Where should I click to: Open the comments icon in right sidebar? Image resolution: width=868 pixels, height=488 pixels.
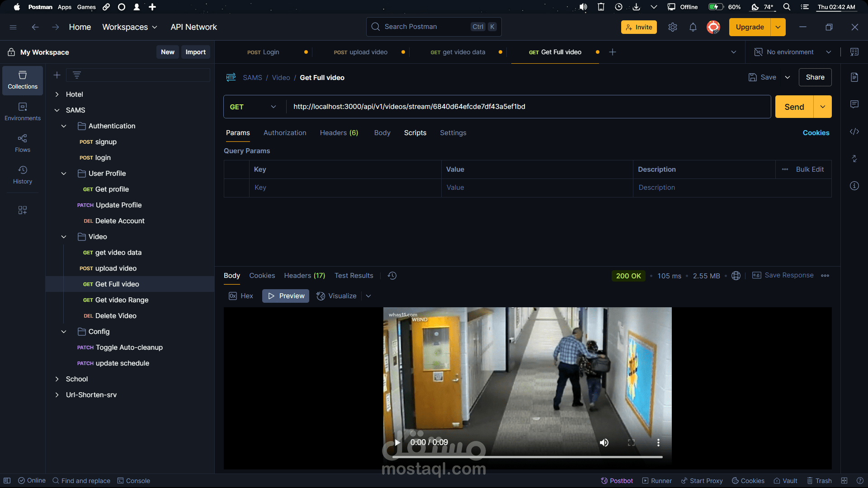coord(854,104)
